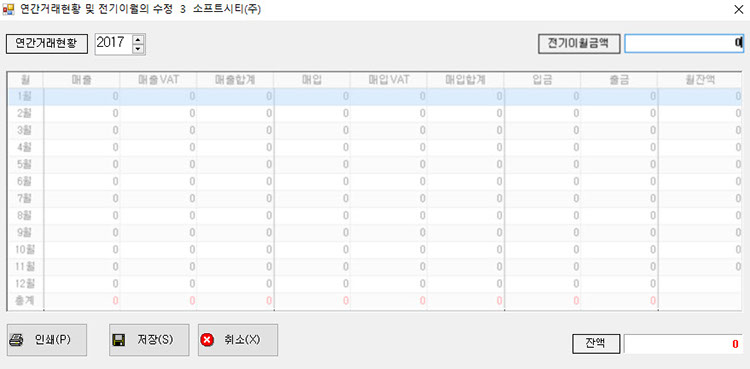Screen dimensions: 750x369
Task: Click the red X icon on 취소(X)
Action: (x=207, y=340)
